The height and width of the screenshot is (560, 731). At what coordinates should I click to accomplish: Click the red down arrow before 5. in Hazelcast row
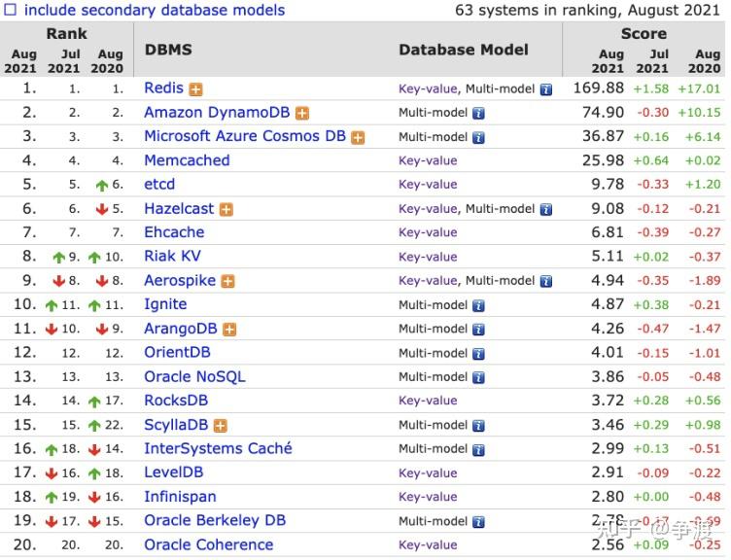click(x=102, y=209)
